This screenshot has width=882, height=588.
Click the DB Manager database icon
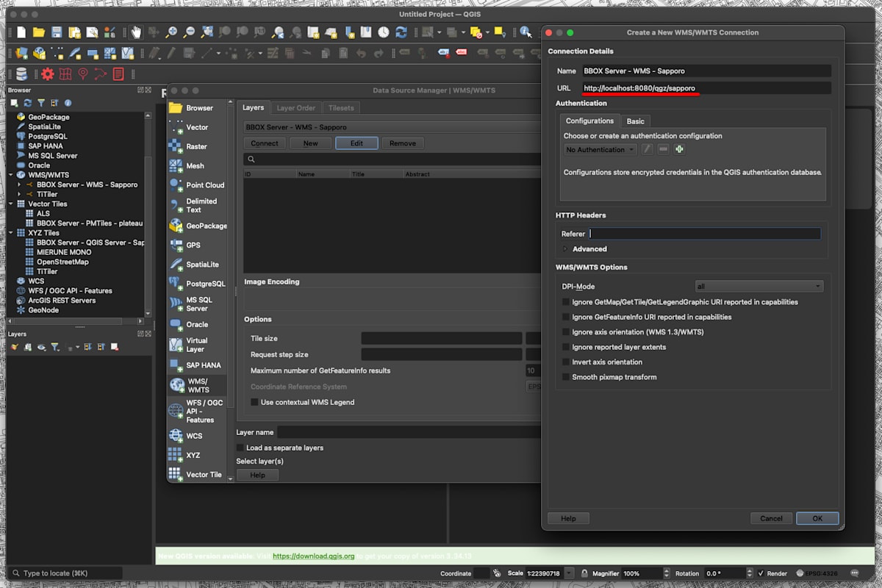click(x=21, y=73)
